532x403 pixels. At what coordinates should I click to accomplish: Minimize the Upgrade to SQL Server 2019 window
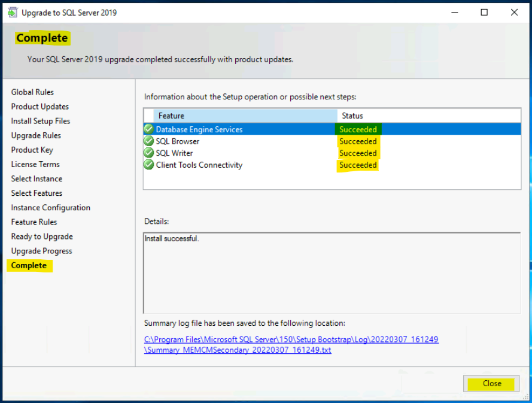pyautogui.click(x=455, y=13)
